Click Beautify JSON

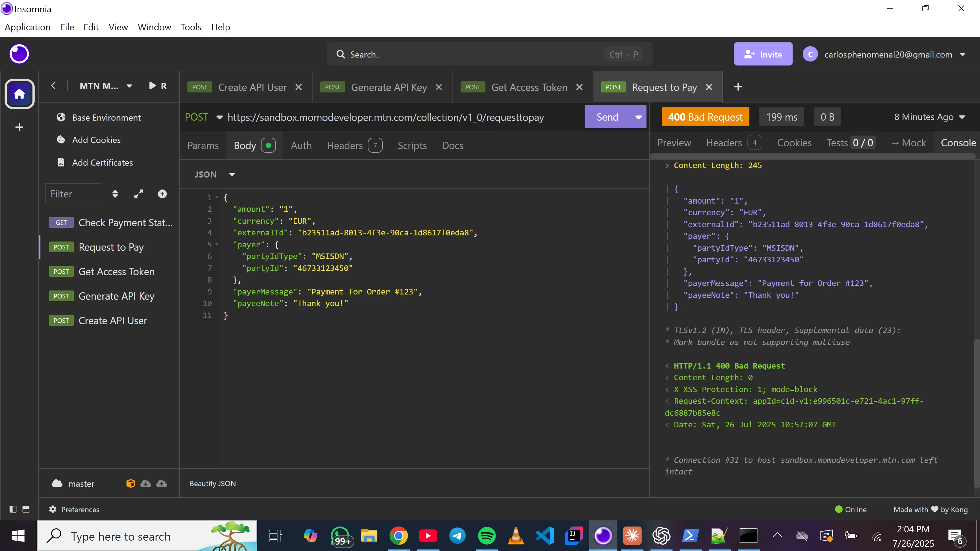(x=213, y=483)
